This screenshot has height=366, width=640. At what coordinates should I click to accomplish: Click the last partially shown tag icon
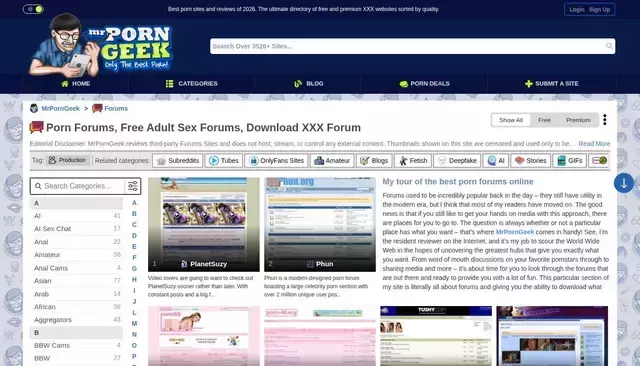(x=599, y=161)
